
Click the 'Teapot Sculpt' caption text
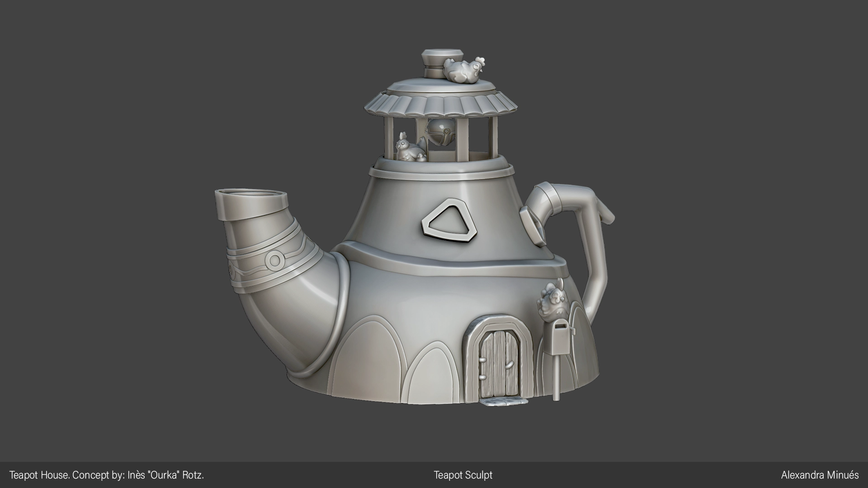(463, 475)
